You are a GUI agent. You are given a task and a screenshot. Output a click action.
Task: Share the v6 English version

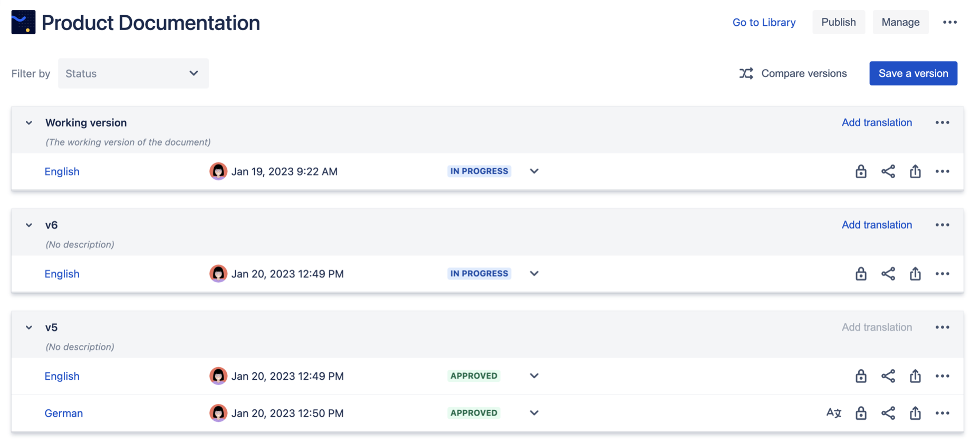[x=888, y=274]
